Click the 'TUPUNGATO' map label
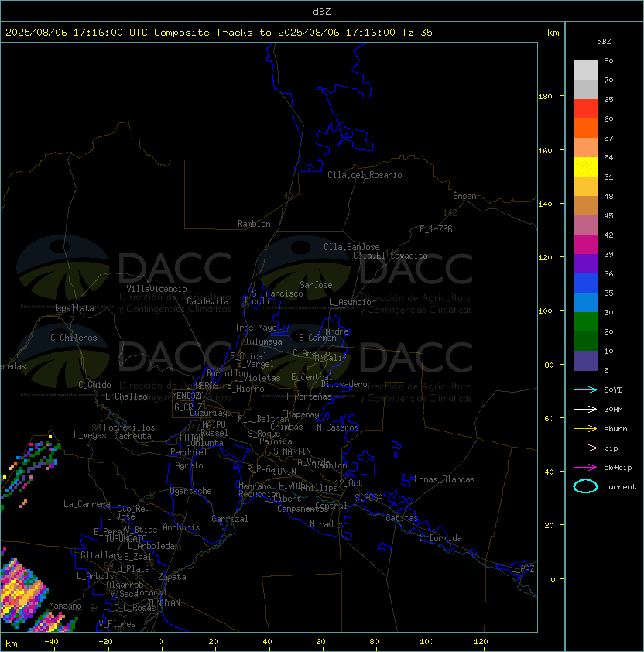644x652 pixels. pyautogui.click(x=125, y=538)
